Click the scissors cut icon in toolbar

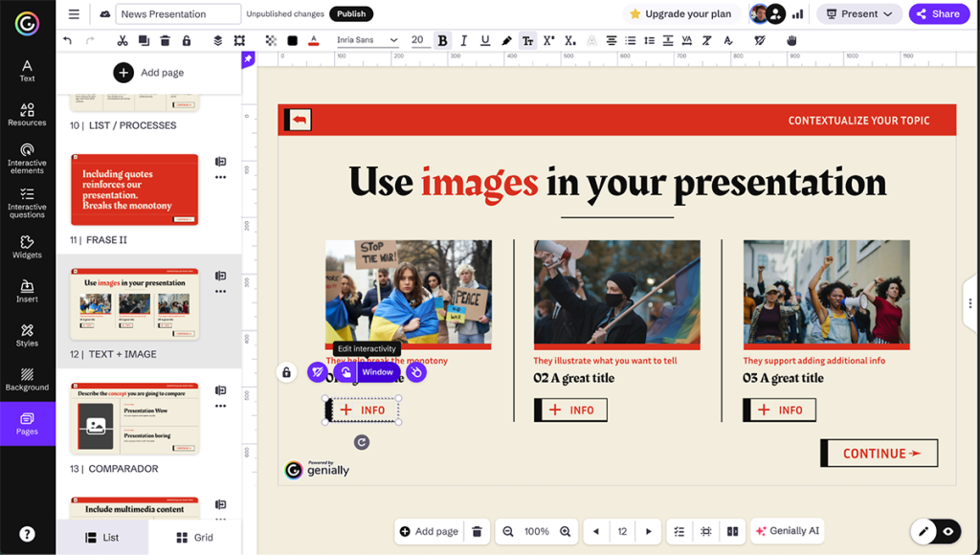click(x=122, y=40)
